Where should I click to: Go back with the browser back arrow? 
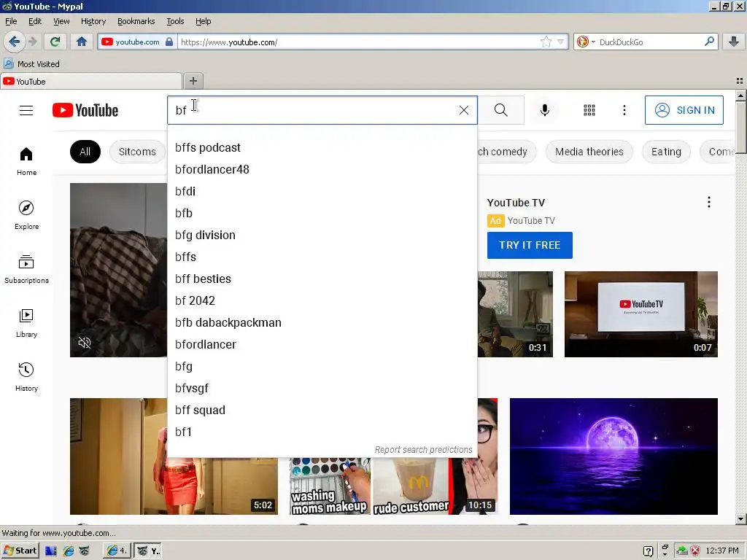15,42
